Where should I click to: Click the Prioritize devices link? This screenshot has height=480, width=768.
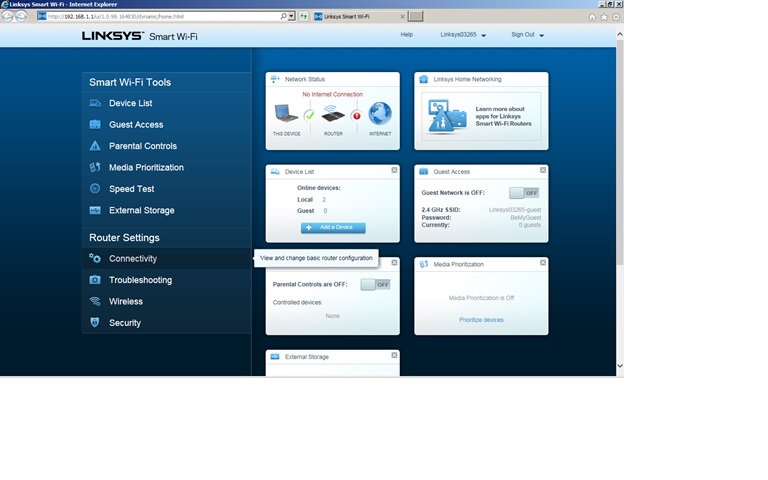click(x=481, y=320)
